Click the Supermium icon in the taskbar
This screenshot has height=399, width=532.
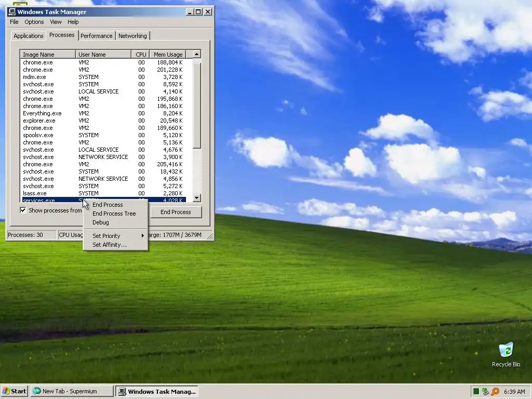(x=37, y=391)
